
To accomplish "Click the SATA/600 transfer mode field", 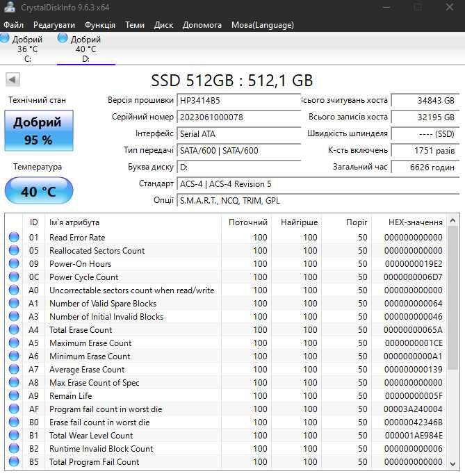I will 238,150.
